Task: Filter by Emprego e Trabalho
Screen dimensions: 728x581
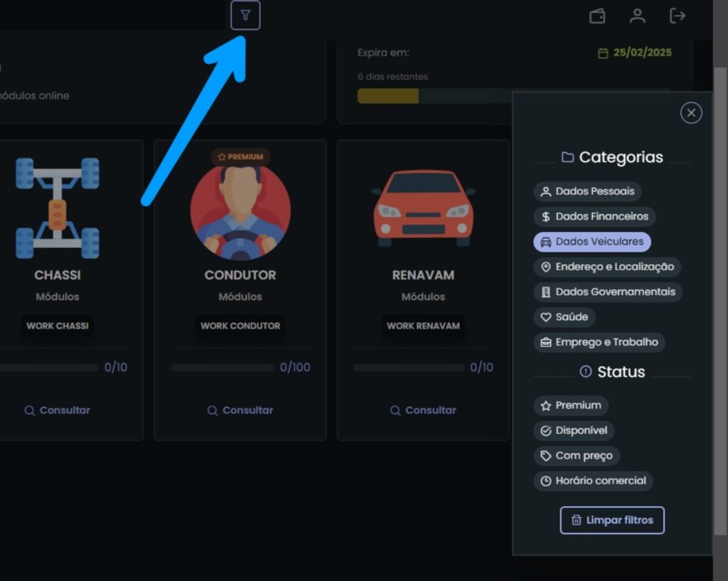Action: (599, 342)
